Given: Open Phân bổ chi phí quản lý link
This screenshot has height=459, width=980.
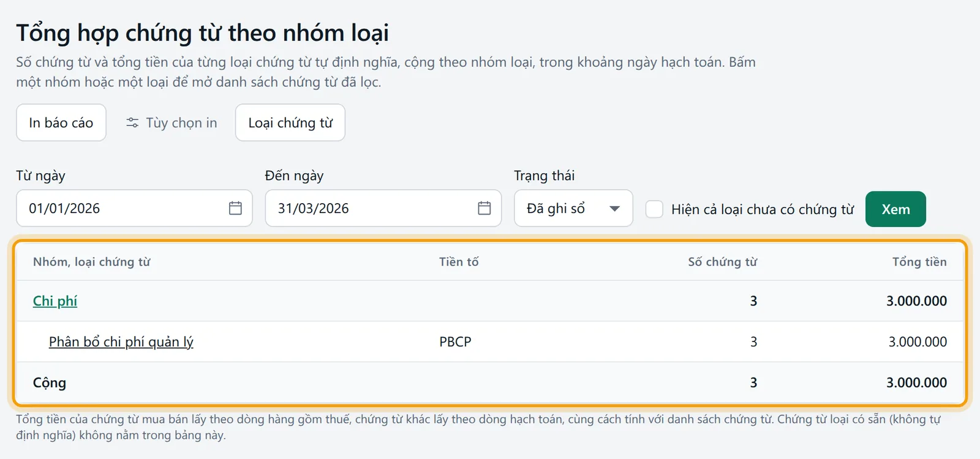Looking at the screenshot, I should (x=121, y=341).
